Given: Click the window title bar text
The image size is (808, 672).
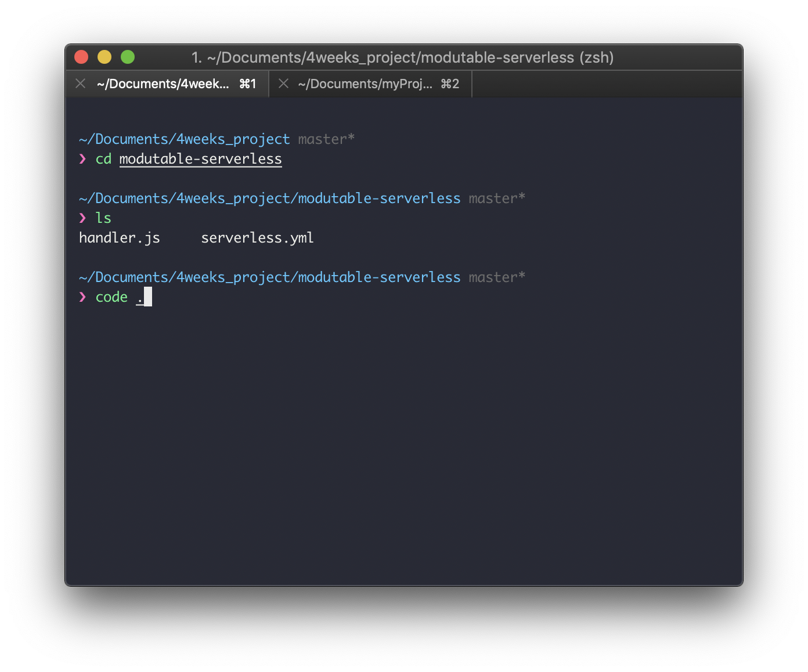Looking at the screenshot, I should click(x=402, y=57).
